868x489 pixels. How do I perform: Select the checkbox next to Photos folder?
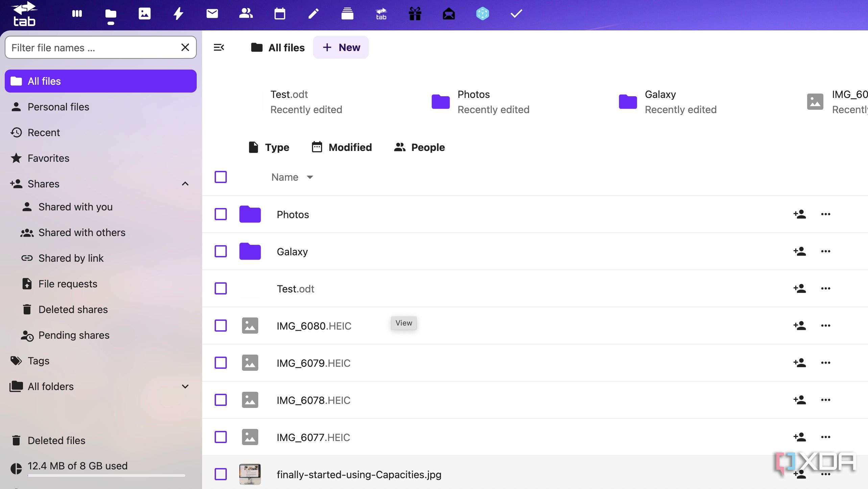click(x=220, y=214)
